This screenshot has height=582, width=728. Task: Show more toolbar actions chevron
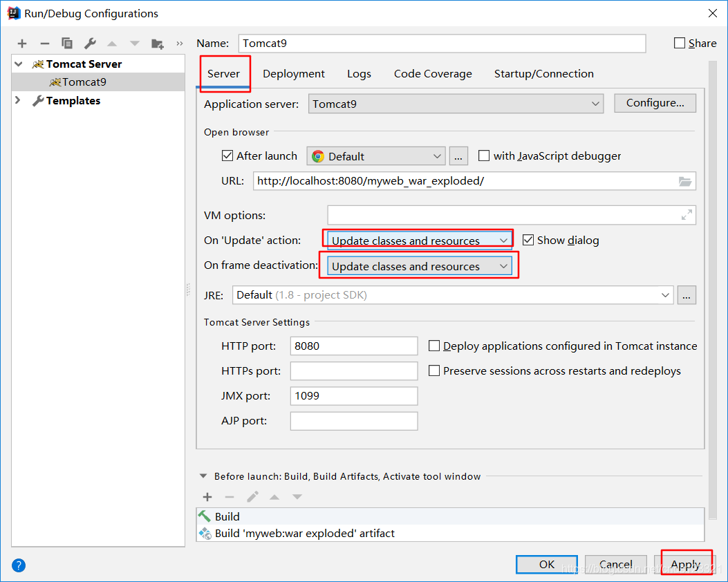click(x=180, y=43)
